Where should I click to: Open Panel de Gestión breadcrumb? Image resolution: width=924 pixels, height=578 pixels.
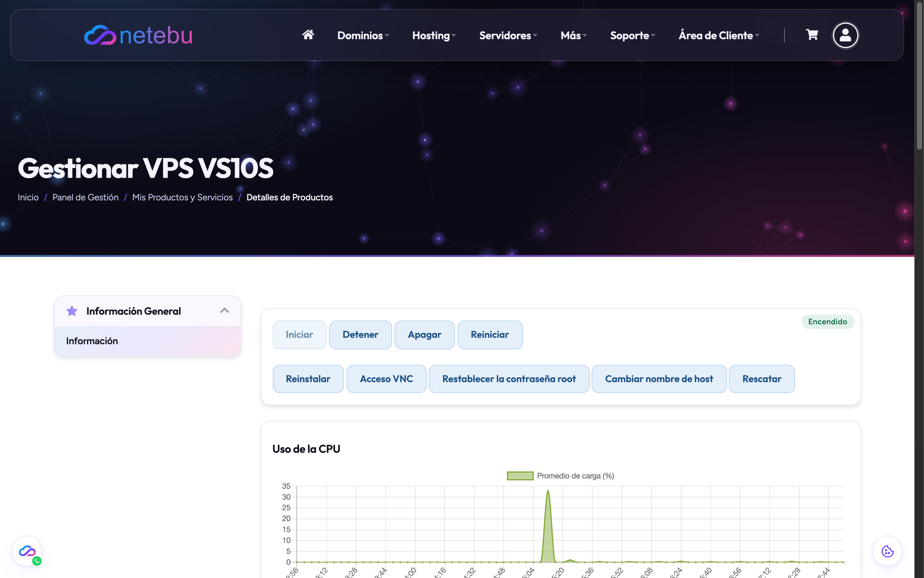coord(86,197)
